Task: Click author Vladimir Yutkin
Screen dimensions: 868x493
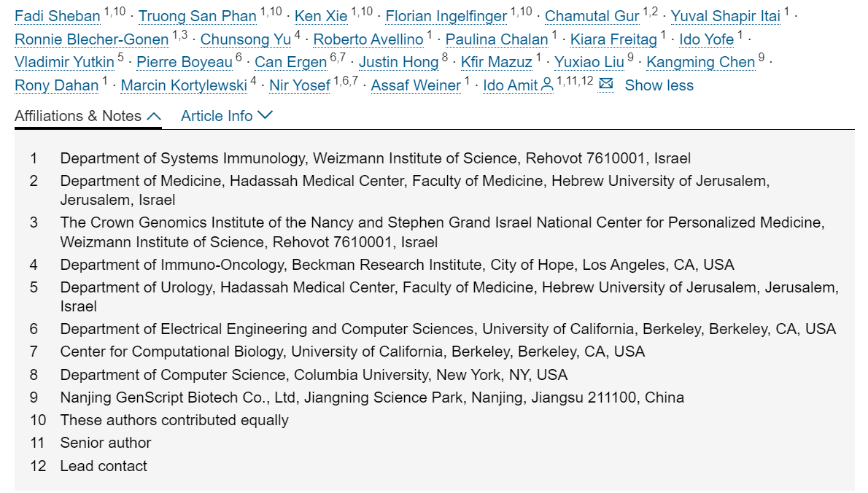Action: 65,62
